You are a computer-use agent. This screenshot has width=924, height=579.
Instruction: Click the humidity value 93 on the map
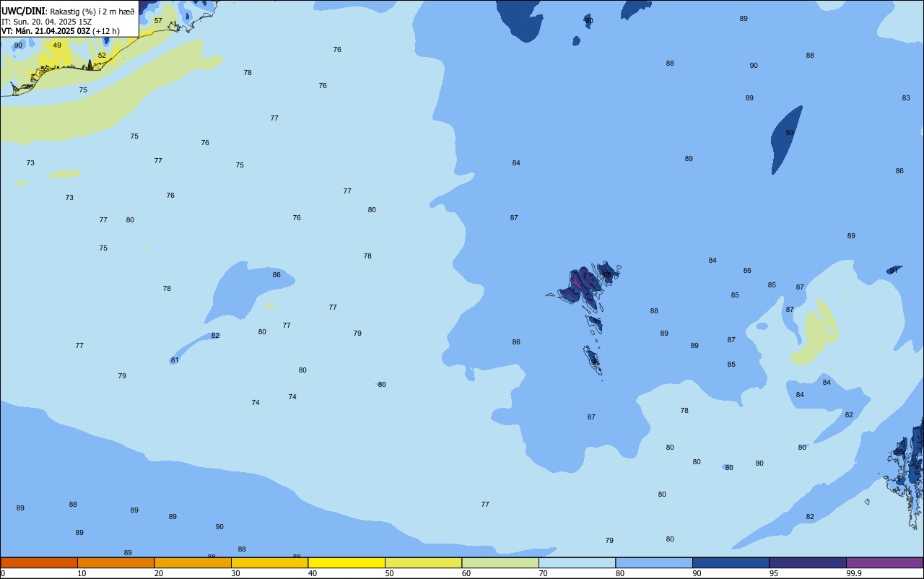point(790,133)
